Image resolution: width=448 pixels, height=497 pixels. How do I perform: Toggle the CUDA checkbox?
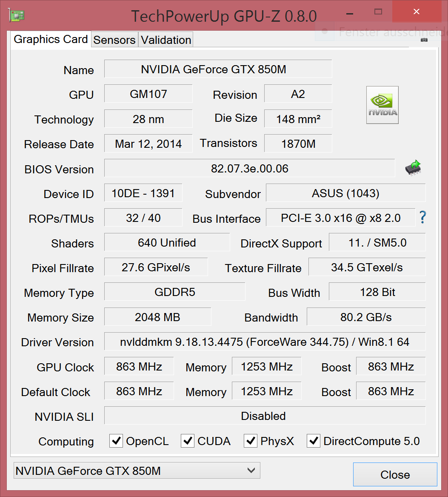pyautogui.click(x=188, y=441)
